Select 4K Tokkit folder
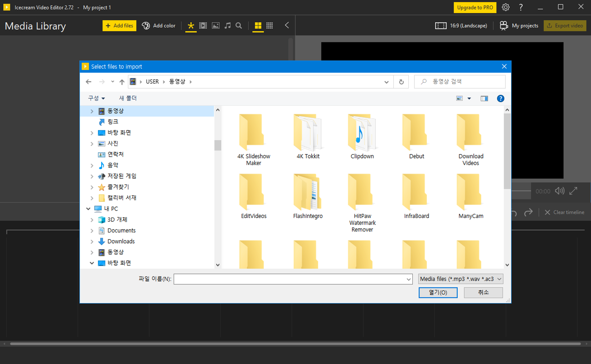The width and height of the screenshot is (591, 364). point(308,137)
